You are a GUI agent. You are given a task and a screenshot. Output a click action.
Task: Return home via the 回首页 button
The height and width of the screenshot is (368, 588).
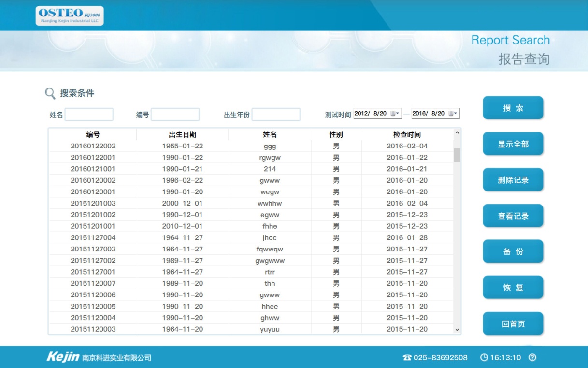click(x=513, y=324)
